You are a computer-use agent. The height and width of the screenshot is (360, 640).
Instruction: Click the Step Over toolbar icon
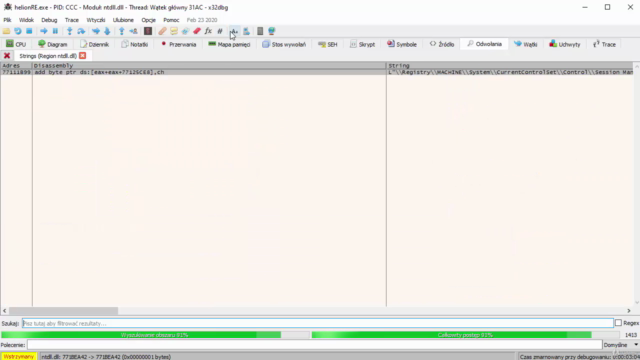pyautogui.click(x=81, y=31)
